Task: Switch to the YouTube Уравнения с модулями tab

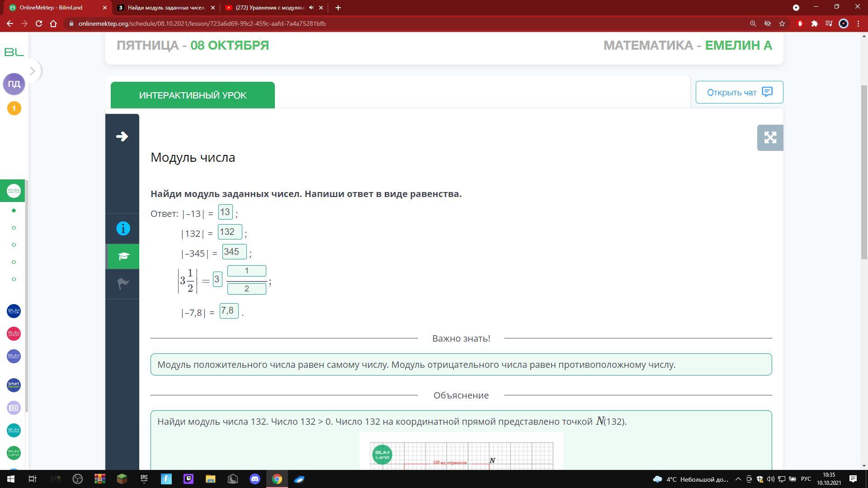Action: (270, 8)
